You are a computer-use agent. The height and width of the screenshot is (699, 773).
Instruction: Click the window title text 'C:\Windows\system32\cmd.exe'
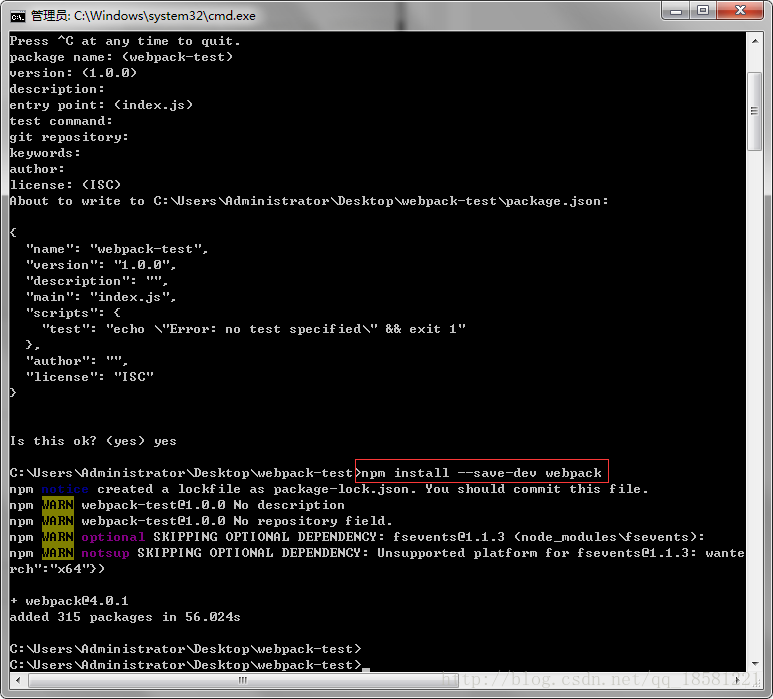click(x=165, y=16)
